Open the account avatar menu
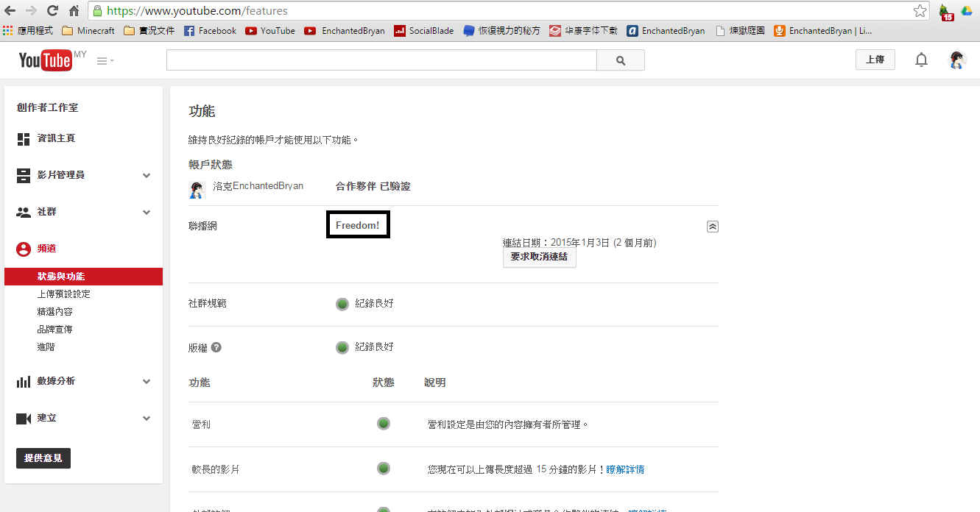The image size is (980, 512). (x=957, y=60)
